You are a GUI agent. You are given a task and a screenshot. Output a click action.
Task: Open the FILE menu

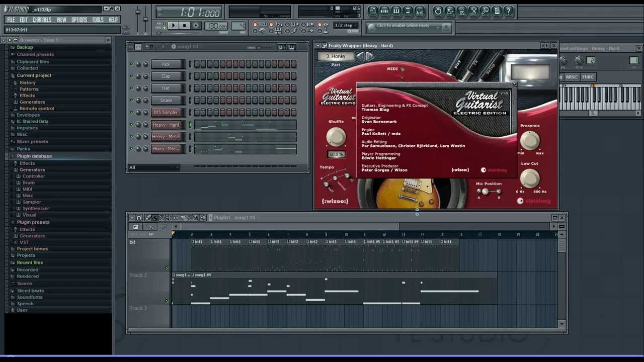(11, 20)
